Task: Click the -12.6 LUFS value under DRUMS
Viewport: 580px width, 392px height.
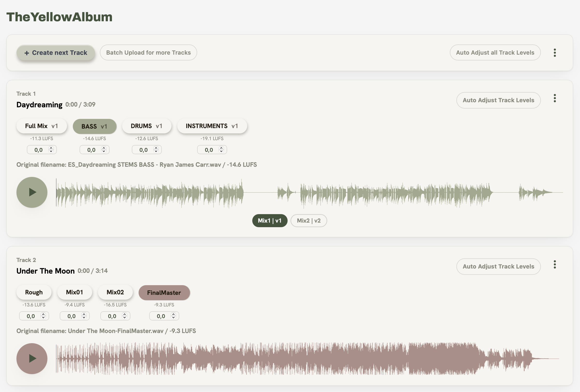Action: pyautogui.click(x=147, y=138)
